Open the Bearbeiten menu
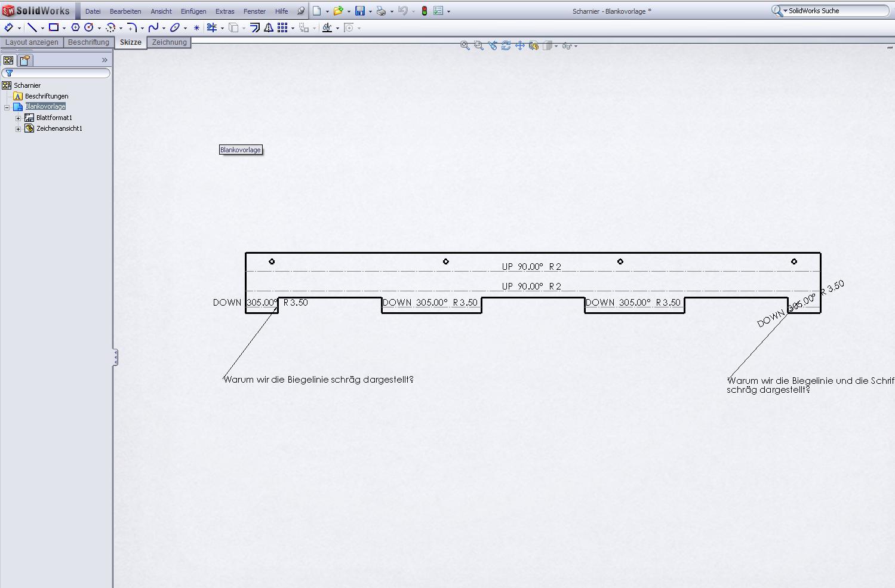Viewport: 895px width, 588px height. 125,11
